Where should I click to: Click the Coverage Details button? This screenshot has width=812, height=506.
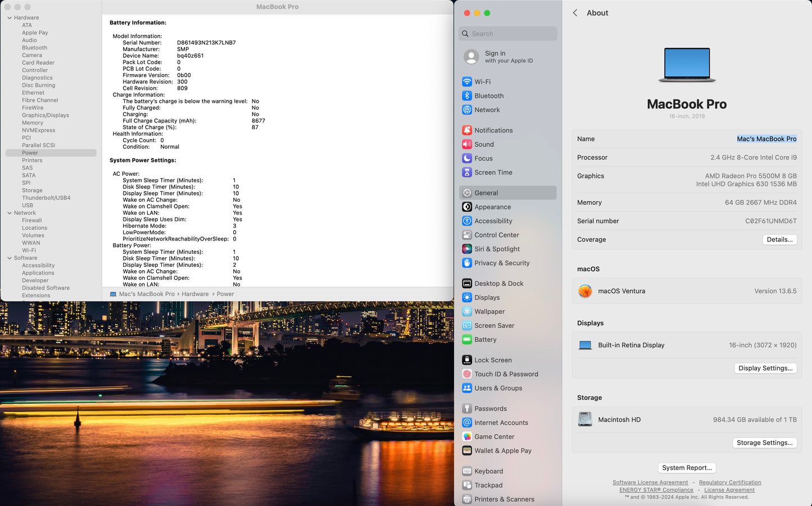779,240
